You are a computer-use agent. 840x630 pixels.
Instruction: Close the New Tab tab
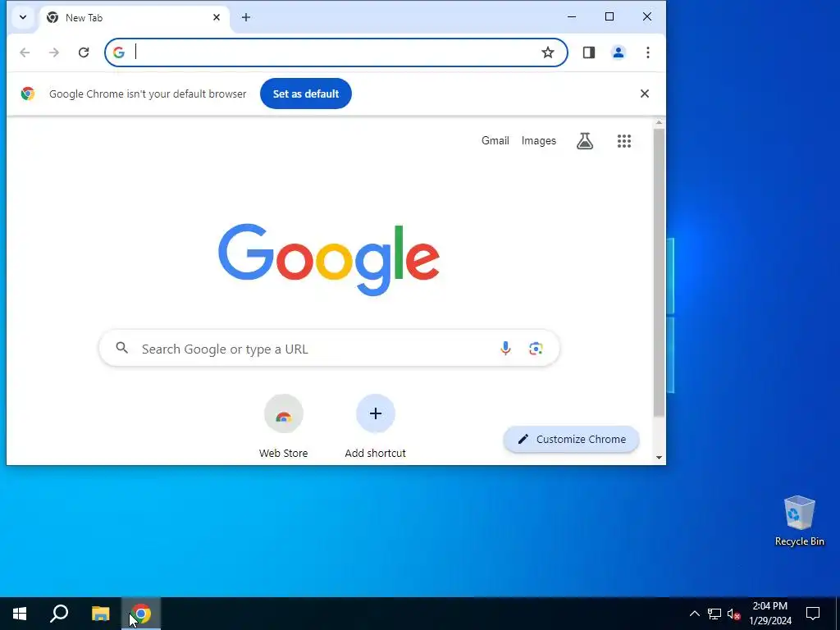pyautogui.click(x=217, y=17)
